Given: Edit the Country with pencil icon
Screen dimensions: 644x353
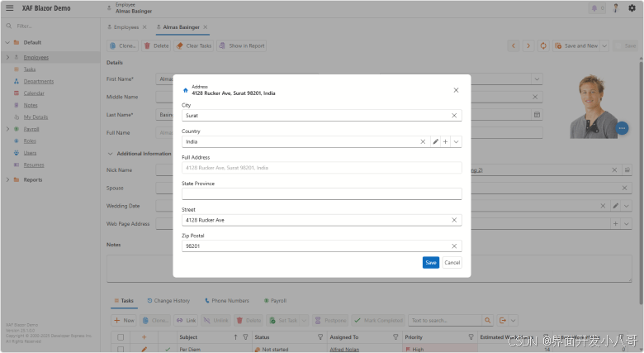Looking at the screenshot, I should 435,141.
